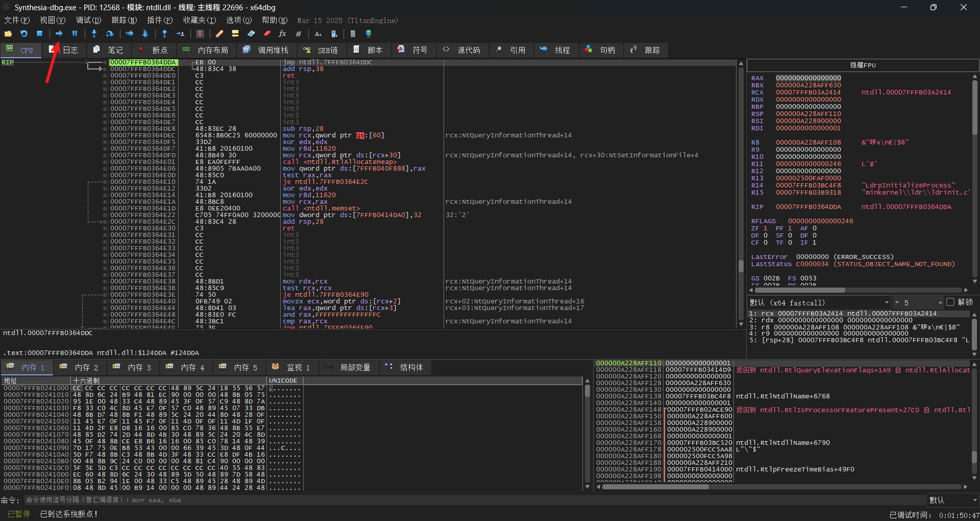Enable the 解锁 checkbox
The width and height of the screenshot is (980, 521).
click(950, 302)
